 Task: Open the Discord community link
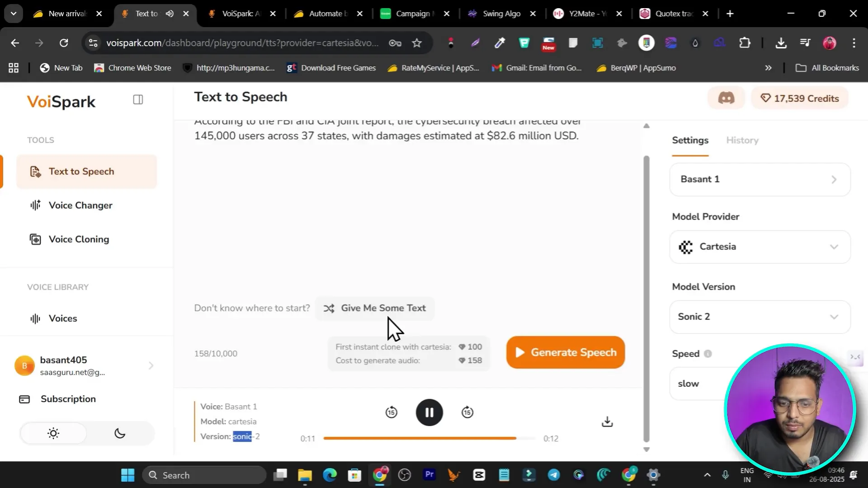[x=726, y=98]
